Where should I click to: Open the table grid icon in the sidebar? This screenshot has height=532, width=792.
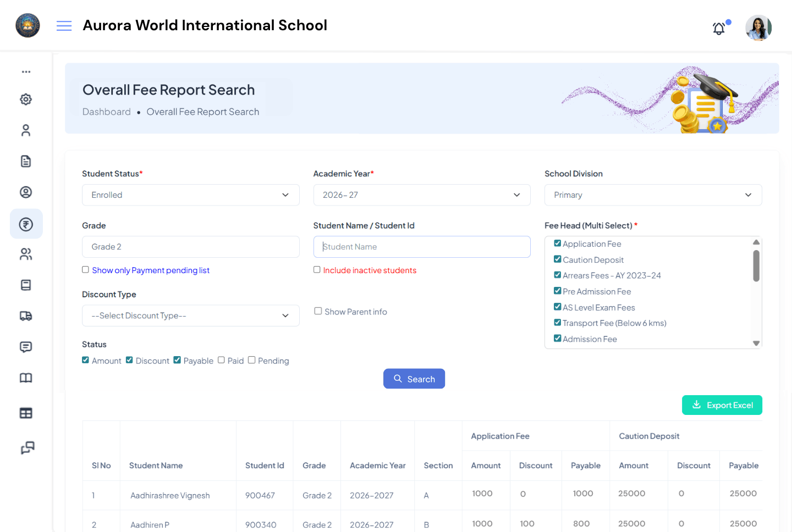point(25,413)
